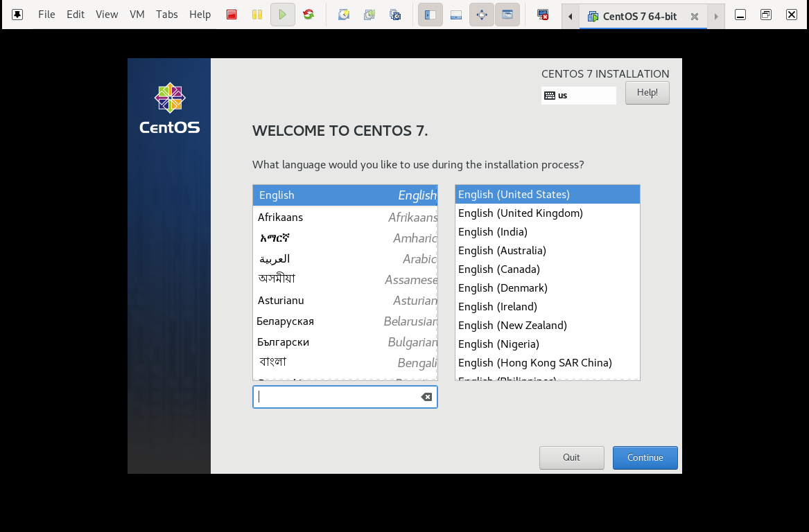Select Afrikaans in the language list

[x=345, y=217]
